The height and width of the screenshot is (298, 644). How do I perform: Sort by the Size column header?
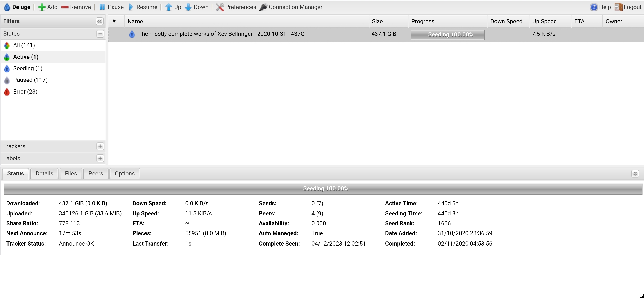388,21
